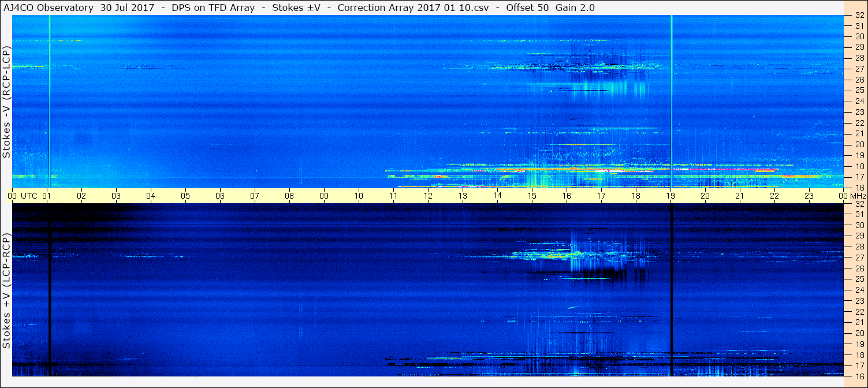The image size is (868, 388).
Task: Select the 02 hour tick on the time axis
Action: (x=81, y=196)
